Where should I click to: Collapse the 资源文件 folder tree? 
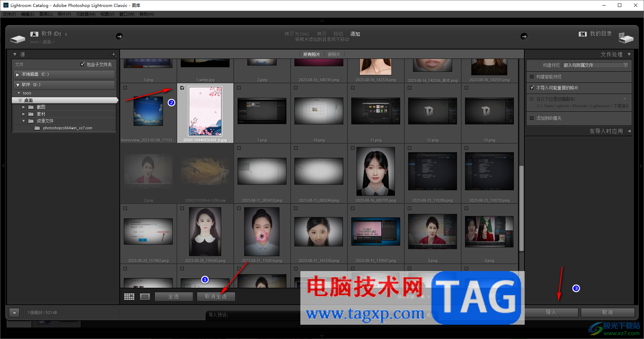(23, 121)
